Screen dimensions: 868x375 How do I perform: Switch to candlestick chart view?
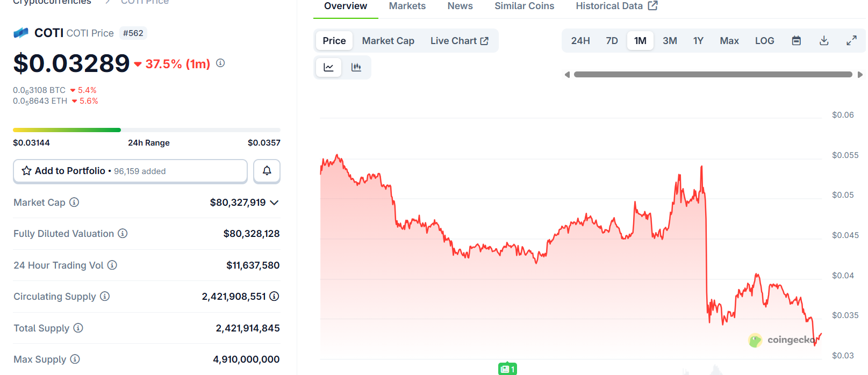point(356,67)
